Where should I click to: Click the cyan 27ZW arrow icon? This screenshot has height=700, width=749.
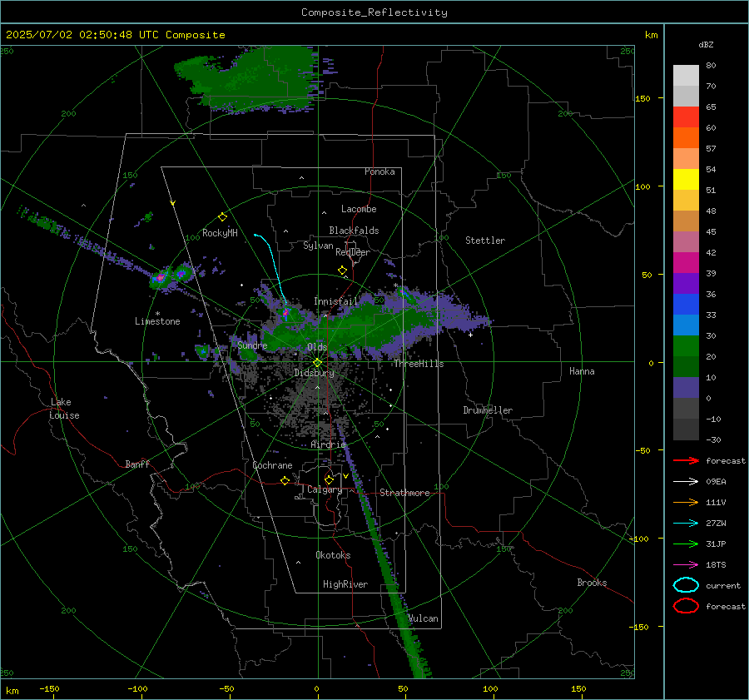tap(686, 524)
